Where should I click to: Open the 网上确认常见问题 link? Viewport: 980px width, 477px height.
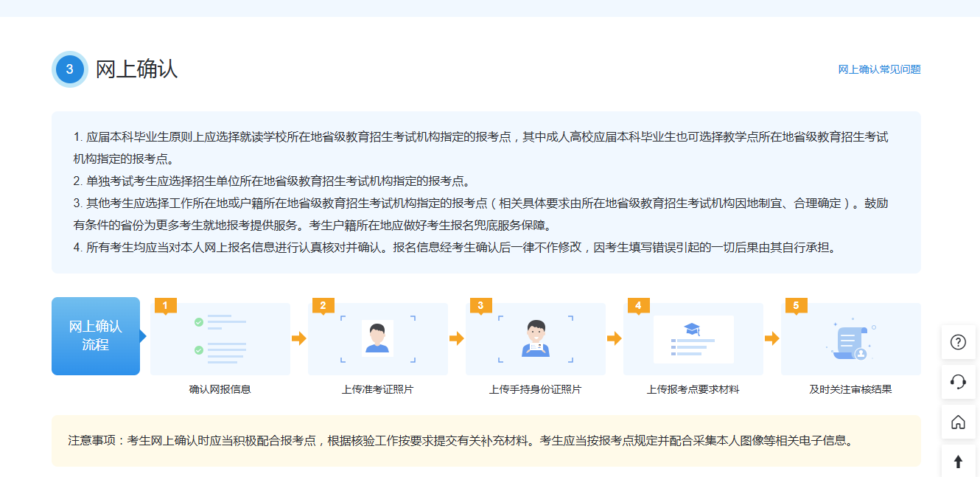pos(880,69)
